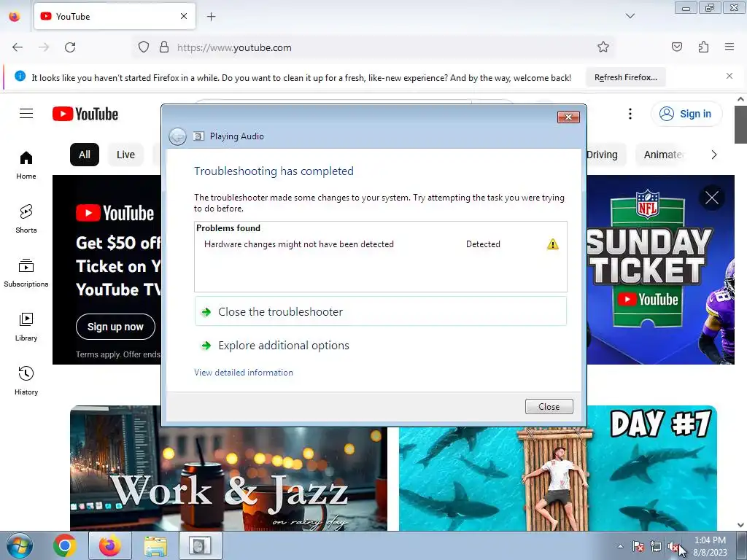Select the troubleshooter taskbar item

pyautogui.click(x=201, y=545)
